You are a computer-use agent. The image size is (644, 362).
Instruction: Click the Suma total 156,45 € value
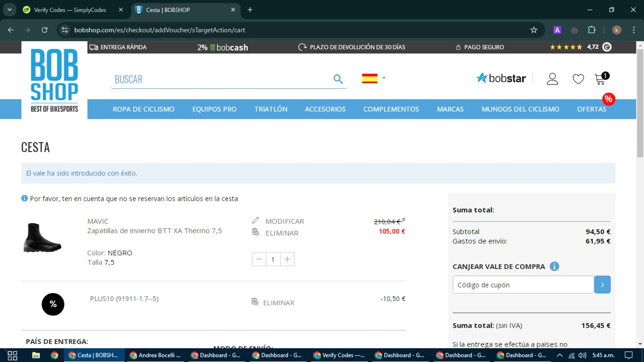[595, 325]
